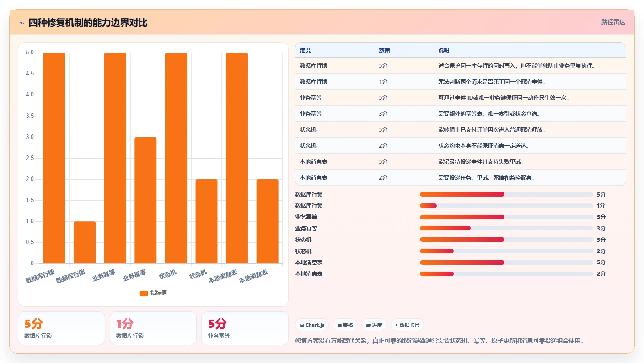Click the 5.0 label on the chart's y-axis

[30, 53]
